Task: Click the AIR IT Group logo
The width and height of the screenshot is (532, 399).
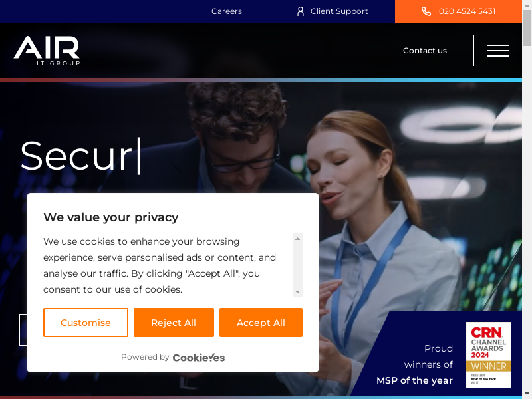Action: point(47,51)
